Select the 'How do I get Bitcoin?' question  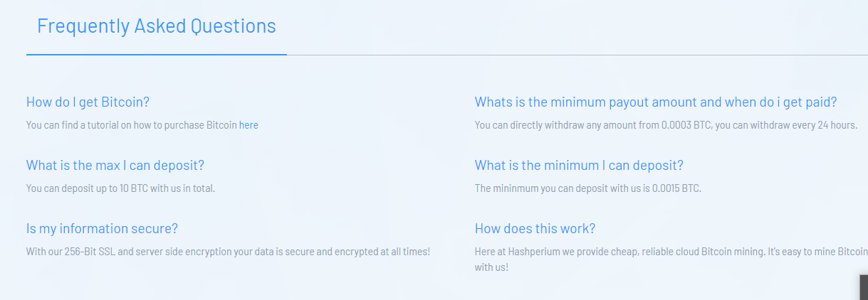(x=88, y=102)
